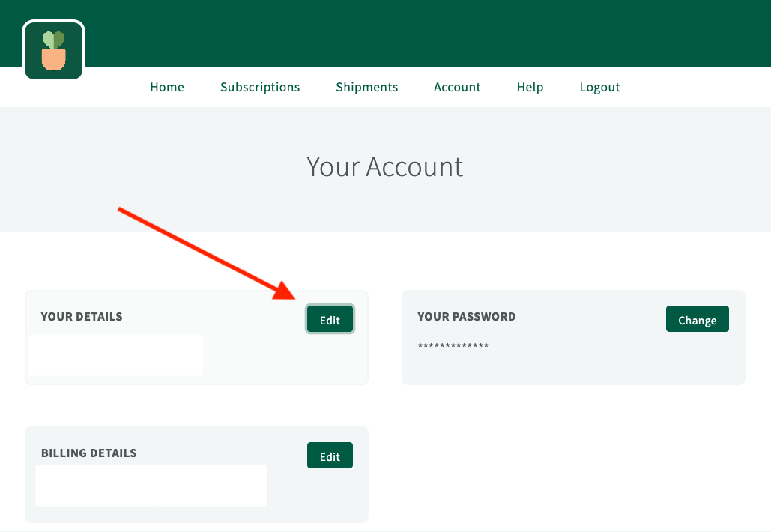The width and height of the screenshot is (771, 532).
Task: Click the BILLING DETAILS heading text
Action: pos(89,453)
